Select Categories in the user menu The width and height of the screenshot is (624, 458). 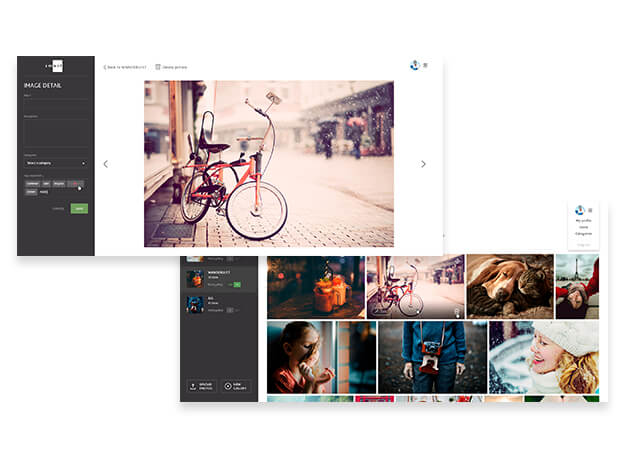click(x=582, y=234)
